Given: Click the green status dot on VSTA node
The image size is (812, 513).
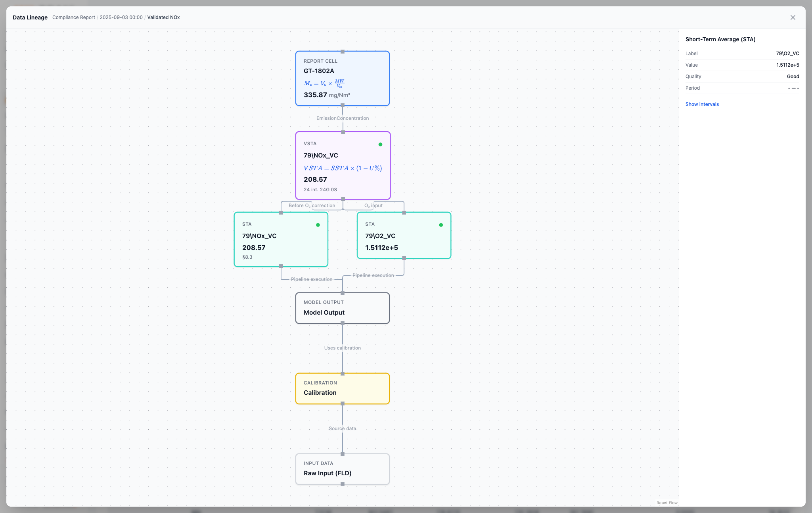Looking at the screenshot, I should pos(380,144).
